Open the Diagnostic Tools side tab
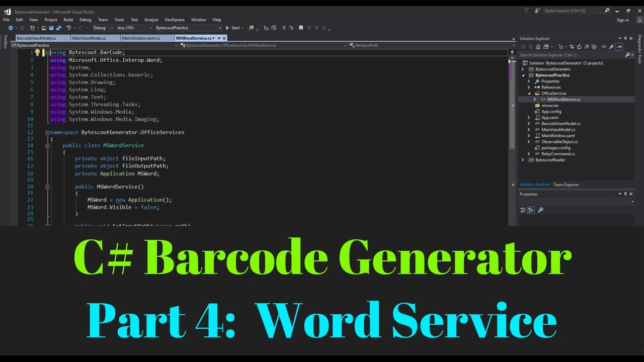This screenshot has height=362, width=644. click(639, 49)
